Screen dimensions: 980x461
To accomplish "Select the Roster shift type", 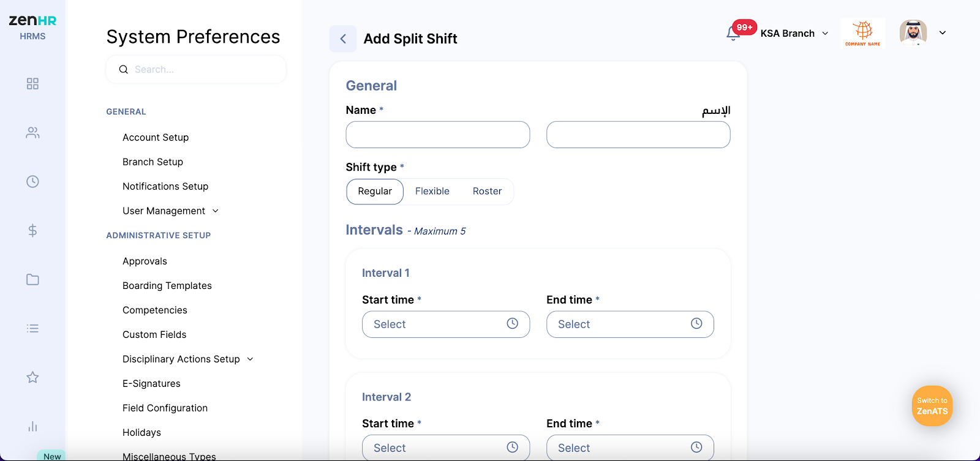I will [487, 192].
